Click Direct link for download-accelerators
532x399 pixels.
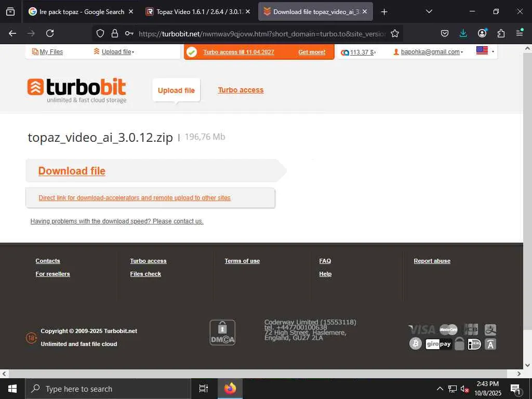click(135, 198)
